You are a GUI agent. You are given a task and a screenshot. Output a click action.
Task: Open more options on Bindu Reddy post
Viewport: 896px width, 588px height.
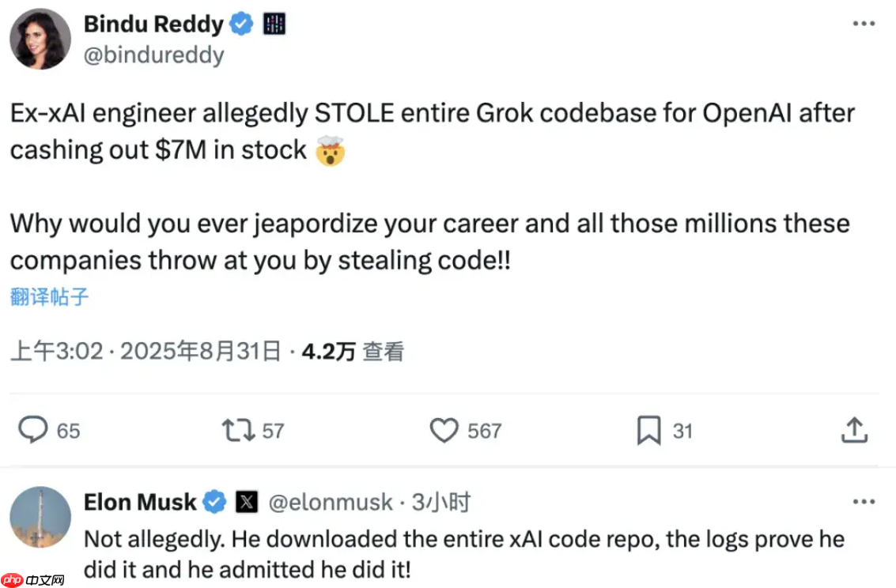click(x=863, y=24)
